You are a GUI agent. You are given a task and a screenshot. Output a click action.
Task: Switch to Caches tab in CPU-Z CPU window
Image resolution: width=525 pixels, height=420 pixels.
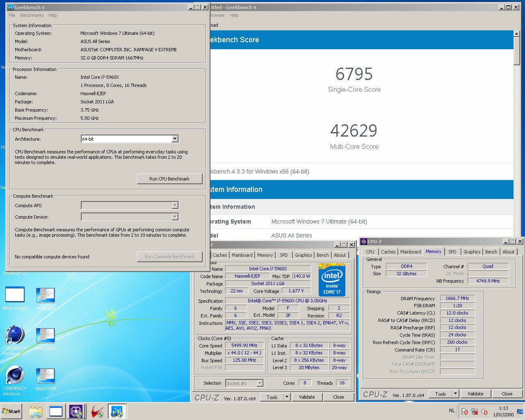[x=219, y=255]
